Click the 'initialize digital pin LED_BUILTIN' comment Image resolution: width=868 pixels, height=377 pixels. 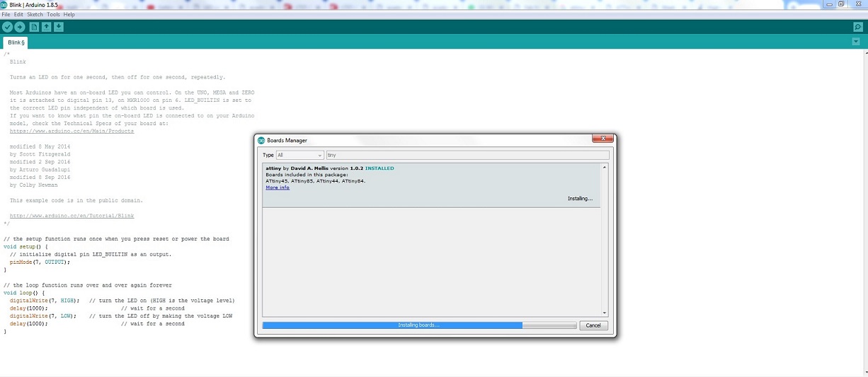pyautogui.click(x=91, y=255)
